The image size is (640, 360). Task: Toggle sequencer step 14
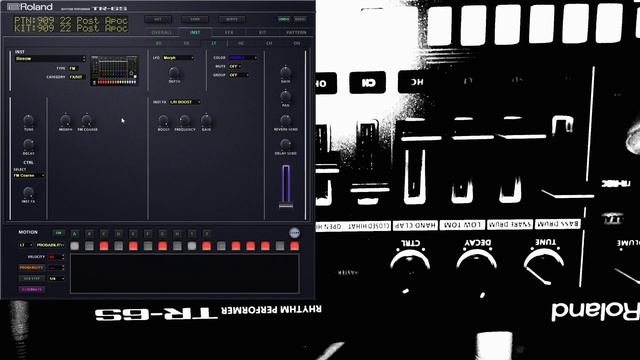[265, 246]
